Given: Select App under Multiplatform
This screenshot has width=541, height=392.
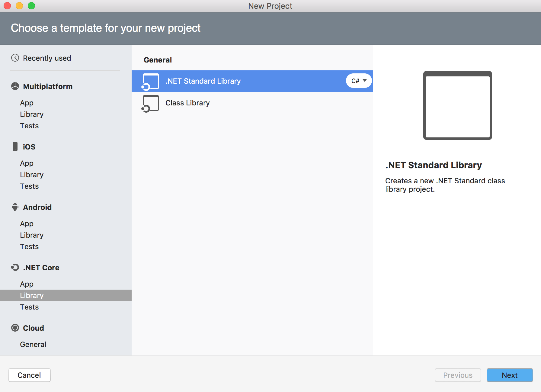Looking at the screenshot, I should click(27, 103).
